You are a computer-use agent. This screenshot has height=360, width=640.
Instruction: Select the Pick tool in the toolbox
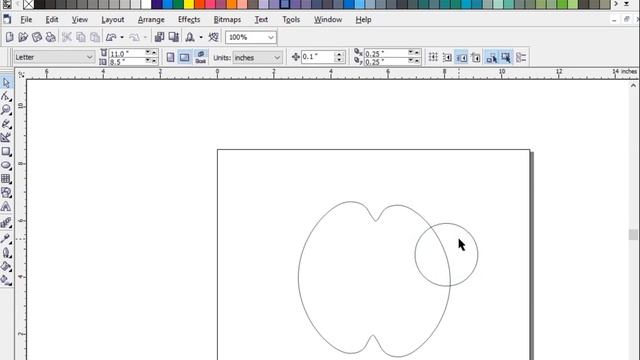pos(6,83)
